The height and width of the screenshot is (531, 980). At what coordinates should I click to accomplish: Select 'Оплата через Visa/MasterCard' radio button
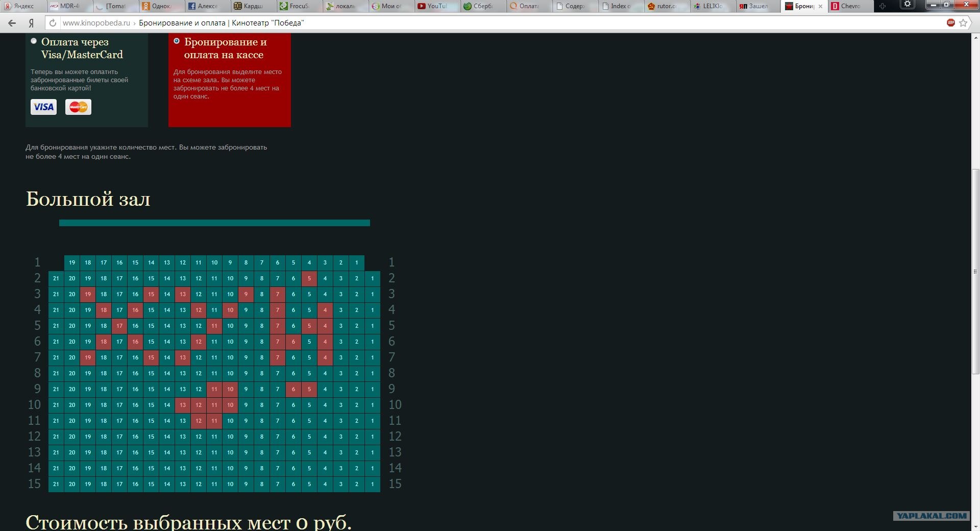click(34, 41)
